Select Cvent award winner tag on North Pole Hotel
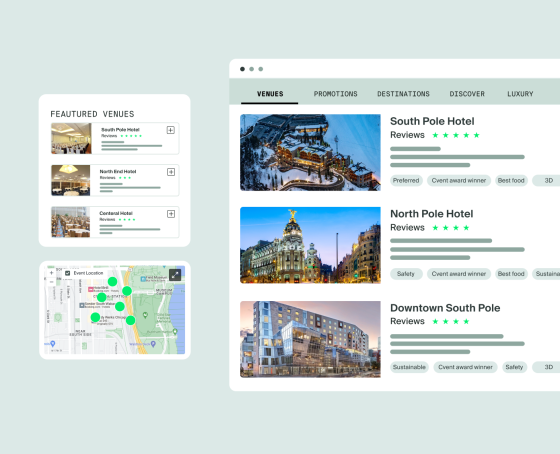 point(459,274)
